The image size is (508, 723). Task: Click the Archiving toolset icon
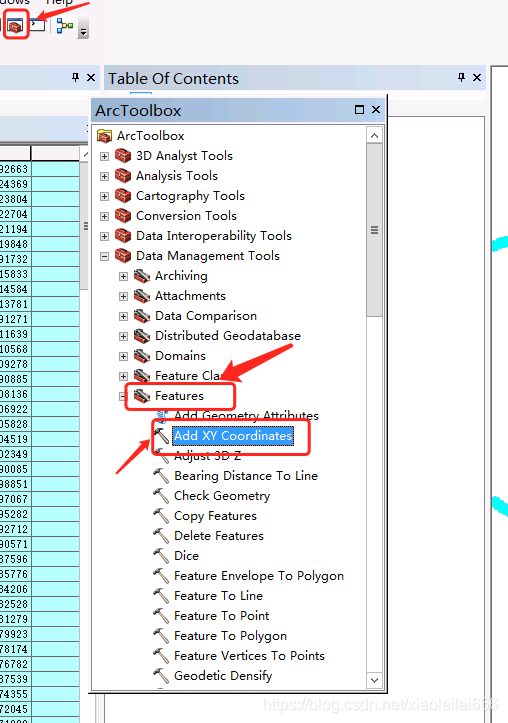pyautogui.click(x=142, y=276)
